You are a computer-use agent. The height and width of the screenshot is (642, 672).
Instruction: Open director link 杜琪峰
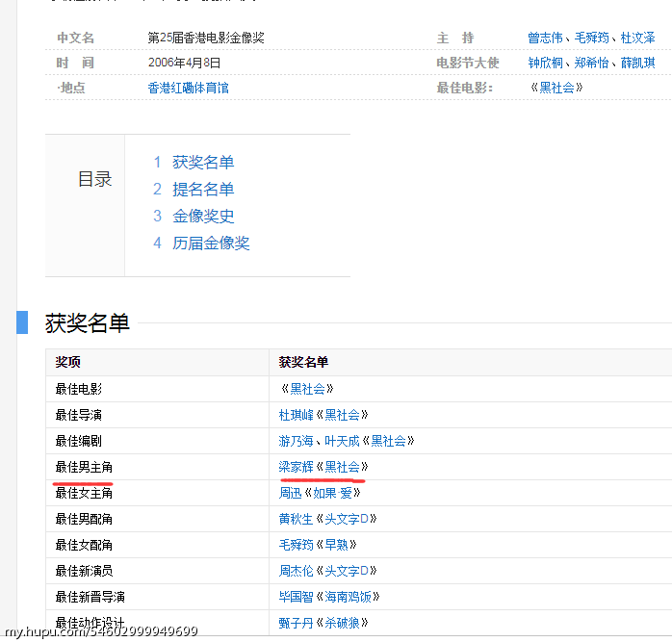pyautogui.click(x=297, y=415)
